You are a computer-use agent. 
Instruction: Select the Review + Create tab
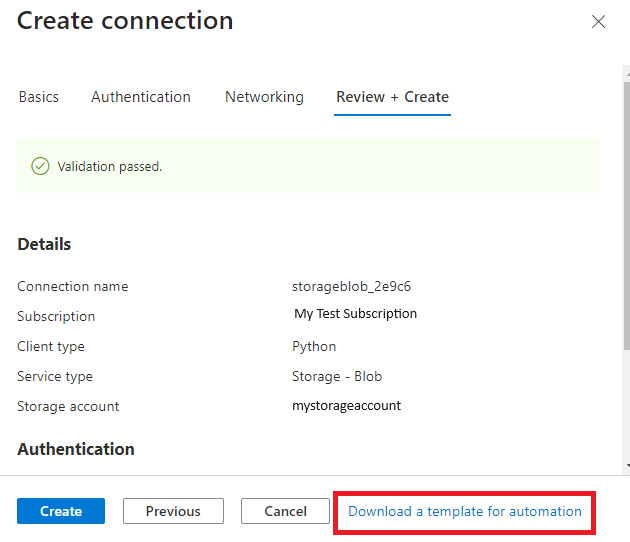[x=392, y=97]
